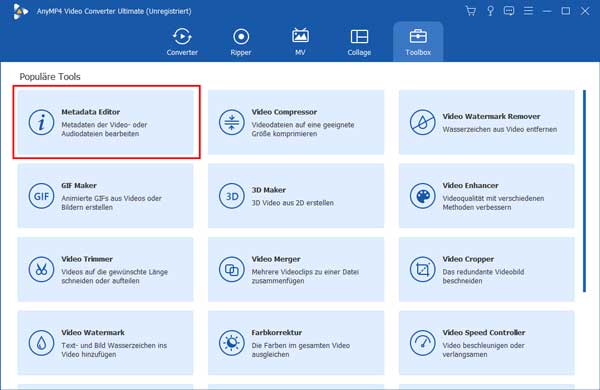Click 'Videodateien auf eine geeignete Größe komprimieren'
Screen dimensions: 600x390
303,129
